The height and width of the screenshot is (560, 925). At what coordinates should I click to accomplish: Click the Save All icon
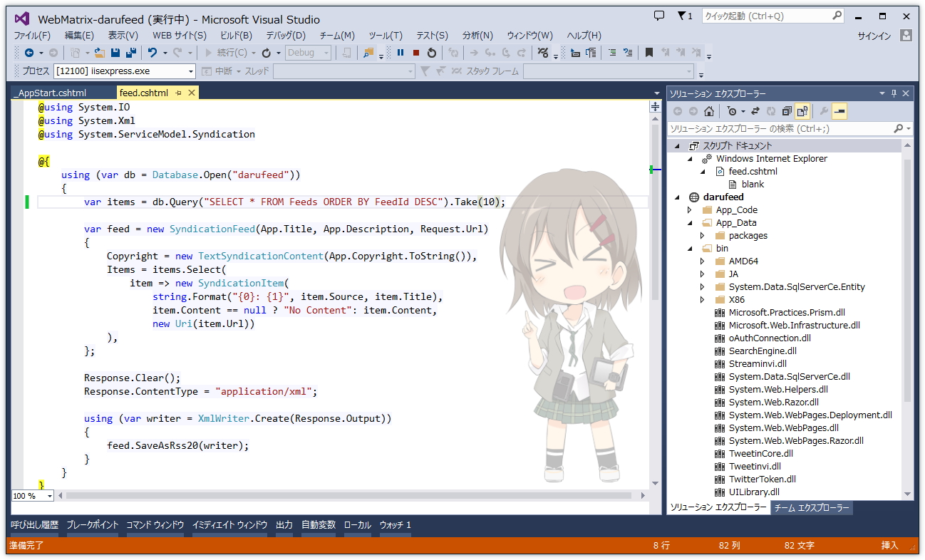tap(130, 53)
